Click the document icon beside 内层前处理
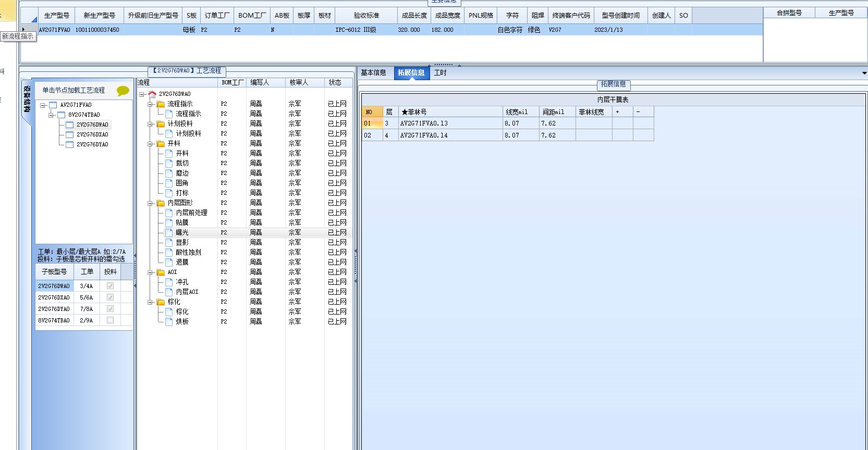 point(169,213)
